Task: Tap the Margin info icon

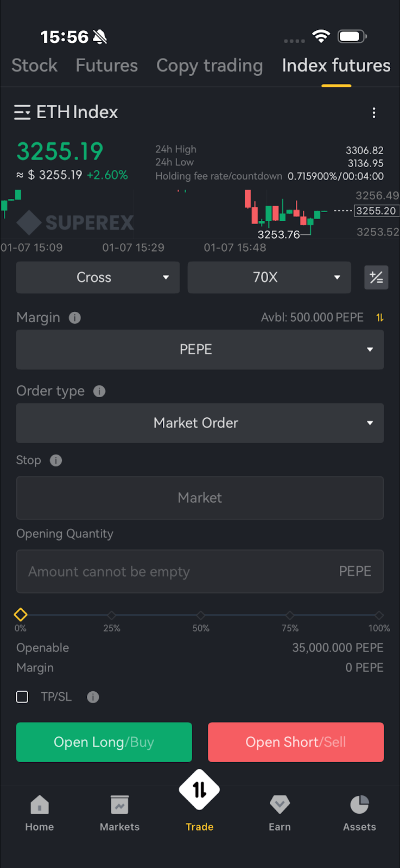Action: 75,318
